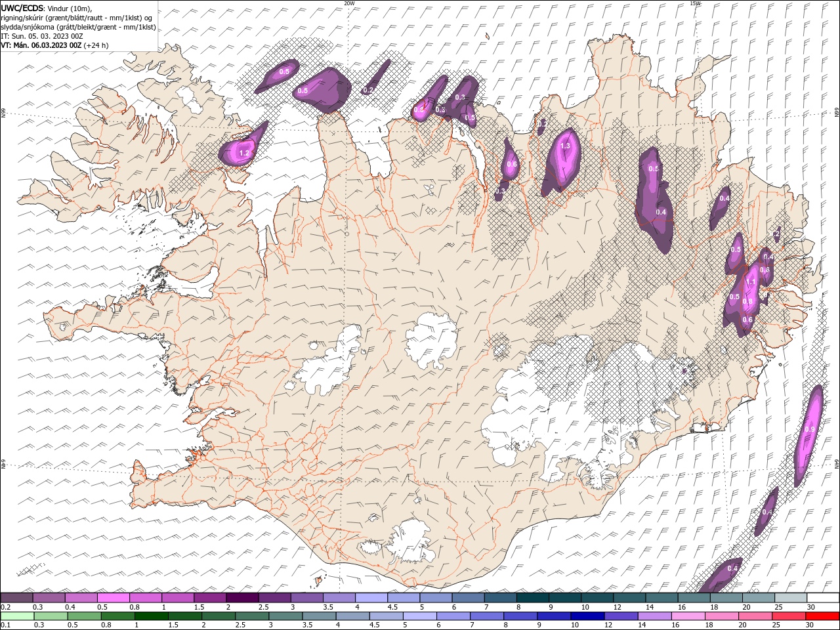The image size is (840, 630).
Task: Click the valid time 'VT: Mán. 06.03.2023 00Z'
Action: (41, 45)
